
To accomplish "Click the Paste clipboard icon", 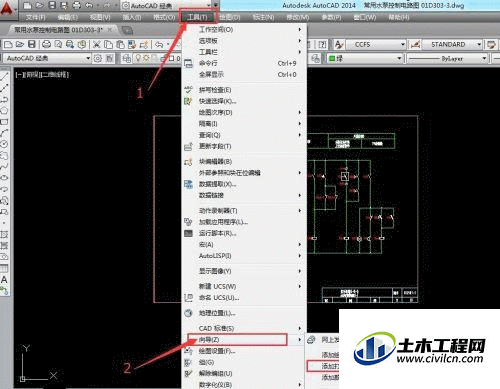I will point(120,44).
